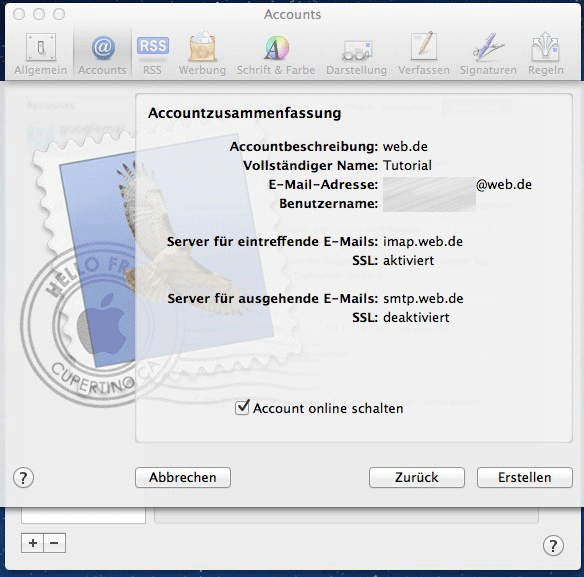584x577 pixels.
Task: Open the Darstellung preferences pane
Action: pos(356,54)
